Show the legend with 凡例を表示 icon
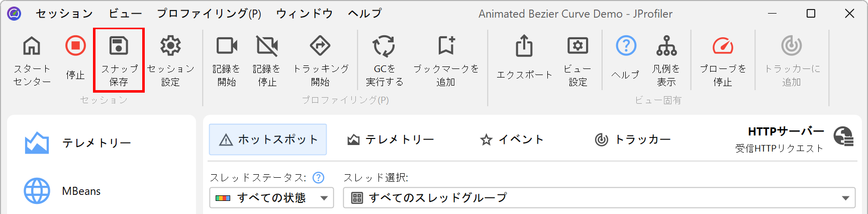The width and height of the screenshot is (868, 214). coord(666,46)
